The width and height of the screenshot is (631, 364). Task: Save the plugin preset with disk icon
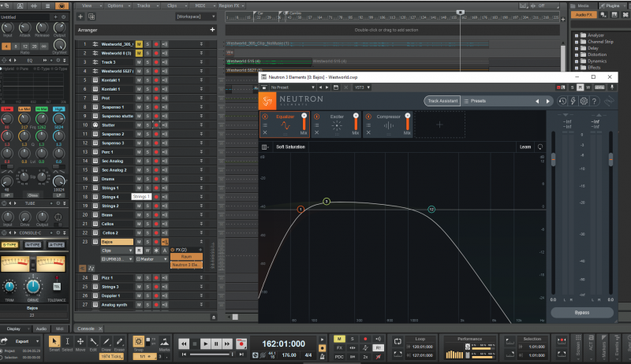coord(336,87)
